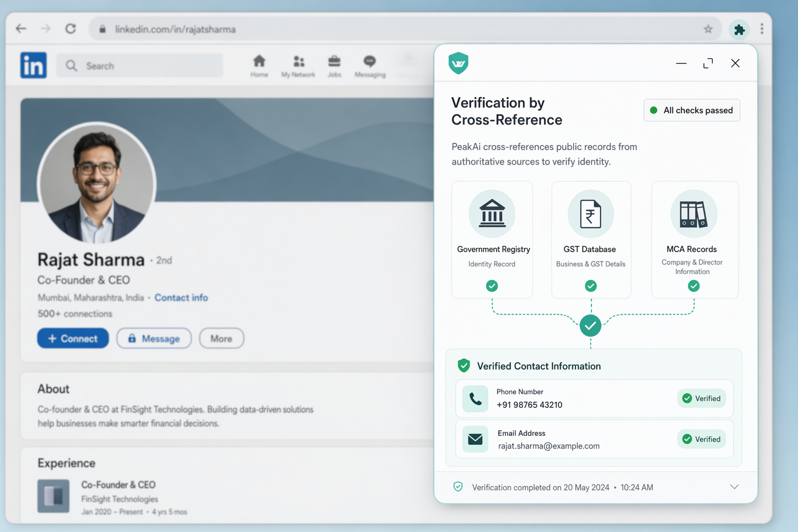Click the Message button

coord(154,338)
